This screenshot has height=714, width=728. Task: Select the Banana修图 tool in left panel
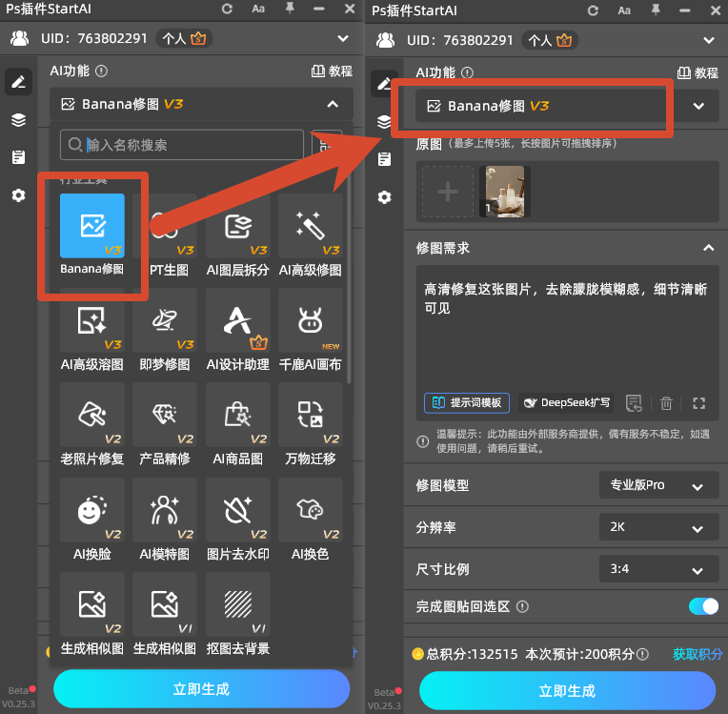[x=91, y=226]
